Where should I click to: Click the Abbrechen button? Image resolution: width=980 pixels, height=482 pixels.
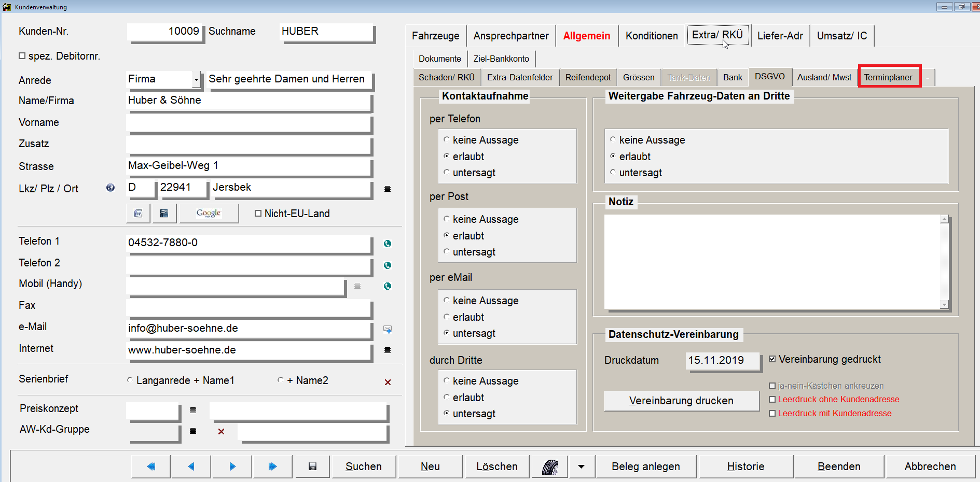coord(930,466)
